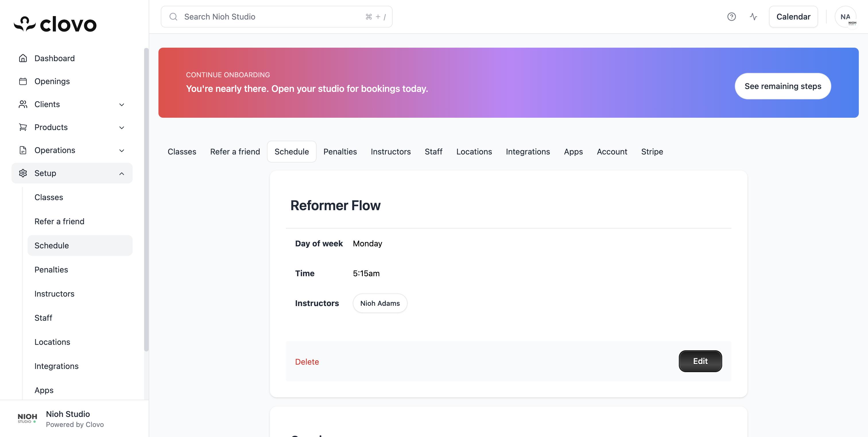Click the Powered by Clovo text

pyautogui.click(x=75, y=425)
